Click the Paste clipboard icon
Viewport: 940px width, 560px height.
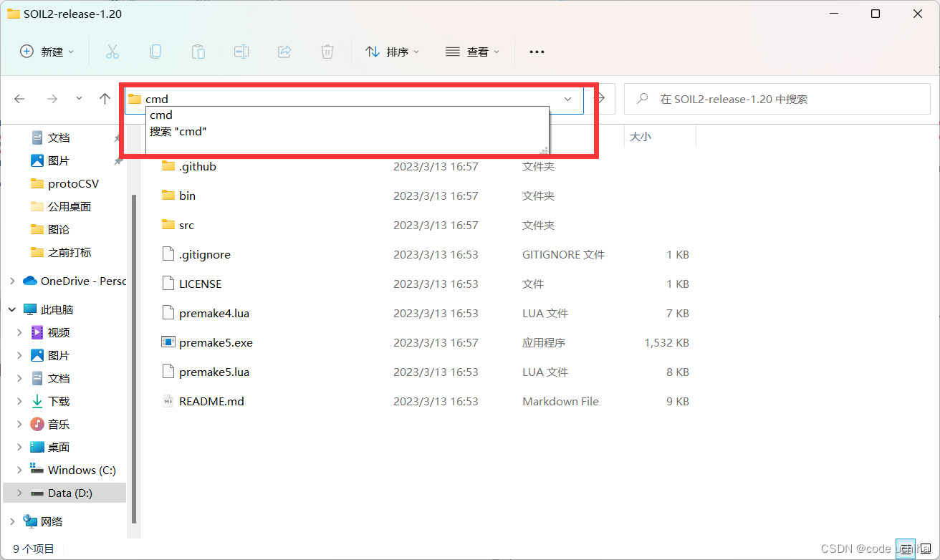pyautogui.click(x=198, y=52)
